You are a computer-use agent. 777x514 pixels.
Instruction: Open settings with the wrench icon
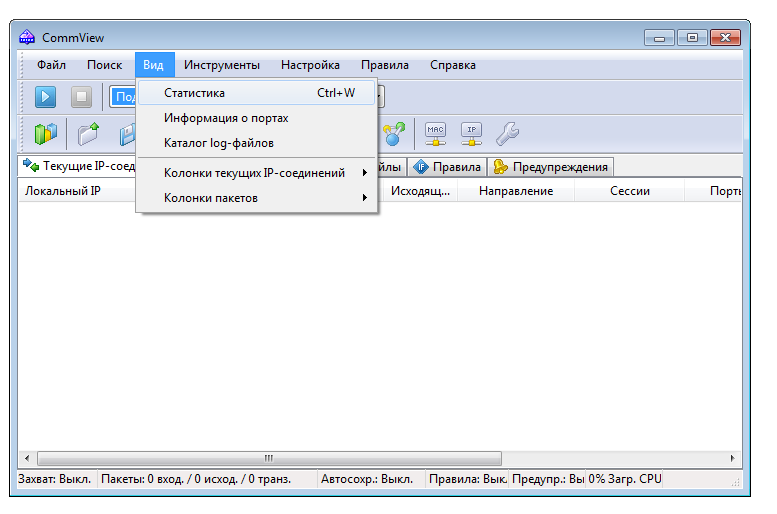point(507,134)
